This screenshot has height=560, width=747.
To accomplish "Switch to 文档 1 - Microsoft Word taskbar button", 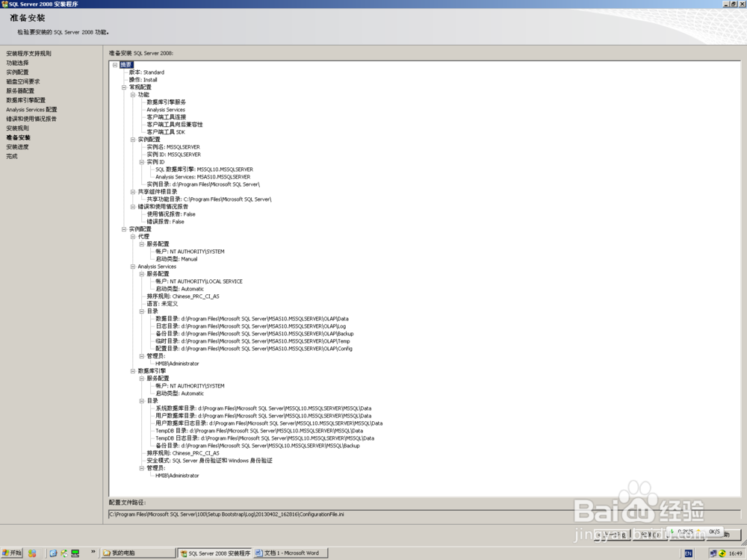I will [291, 553].
